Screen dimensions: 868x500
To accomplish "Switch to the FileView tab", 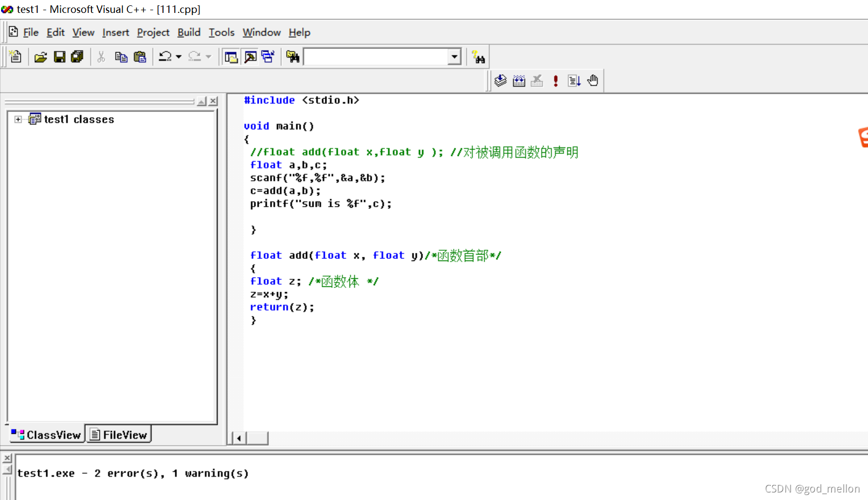I will click(x=119, y=434).
